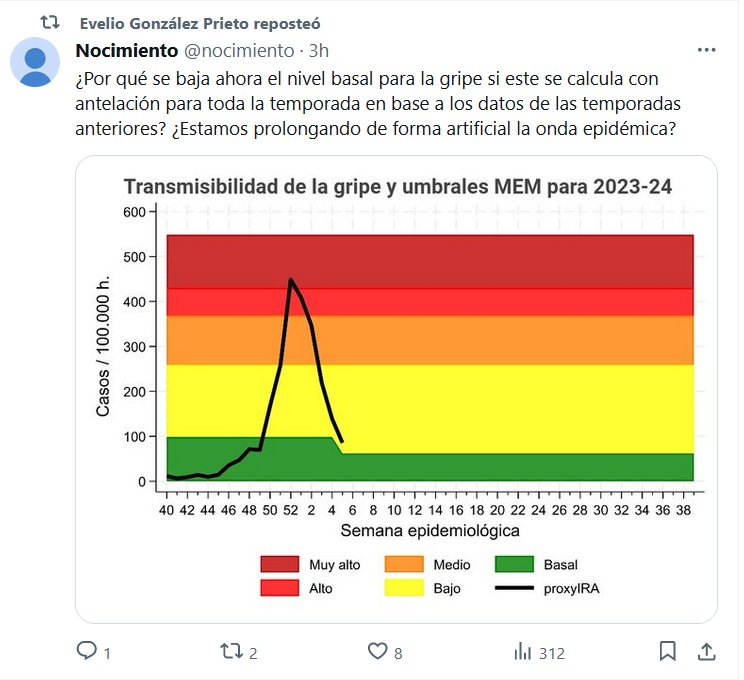Click the tweet text about nivel basal

(380, 103)
